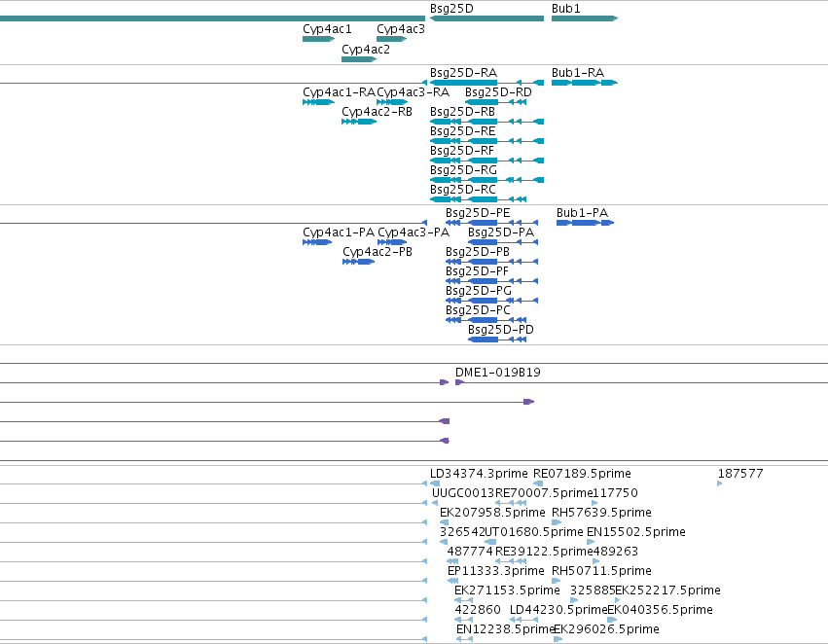
Task: Click transcript Cyp4ac1-RA
Action: click(319, 102)
